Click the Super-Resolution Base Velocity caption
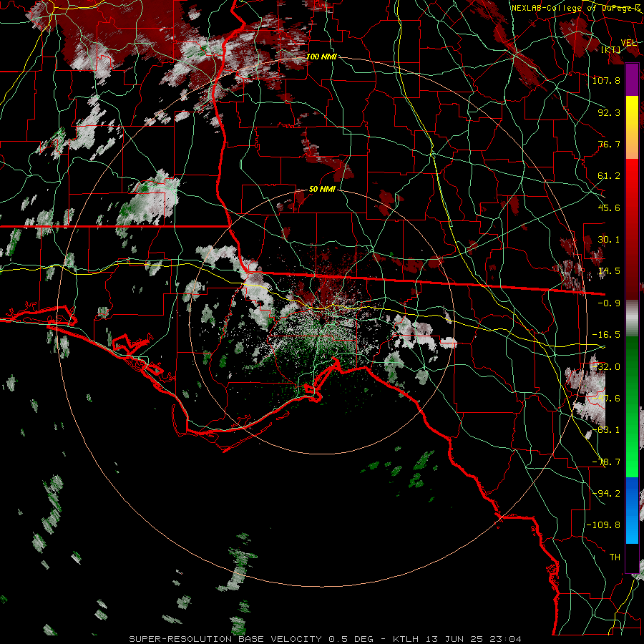644x644 pixels. tap(326, 639)
